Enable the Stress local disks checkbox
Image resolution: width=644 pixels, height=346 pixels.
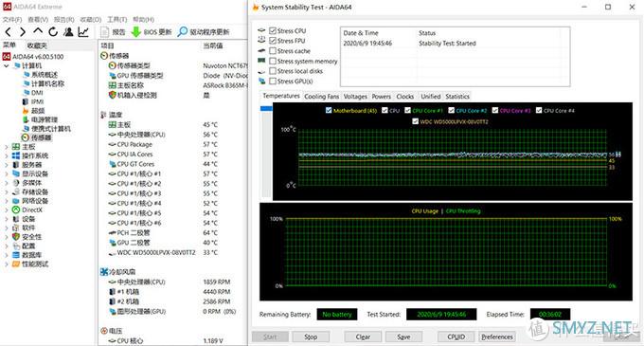pyautogui.click(x=273, y=71)
